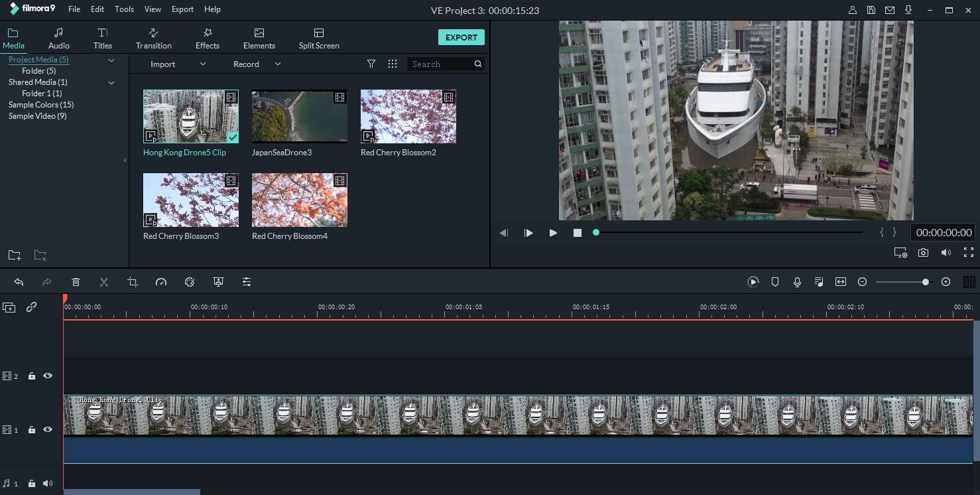Collapse the Project Media folder tree
The height and width of the screenshot is (495, 980).
coord(111,60)
